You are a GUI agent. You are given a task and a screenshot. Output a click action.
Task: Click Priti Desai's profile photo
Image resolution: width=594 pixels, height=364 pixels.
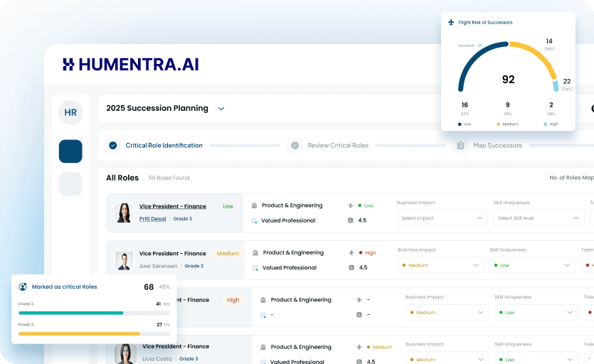point(124,213)
